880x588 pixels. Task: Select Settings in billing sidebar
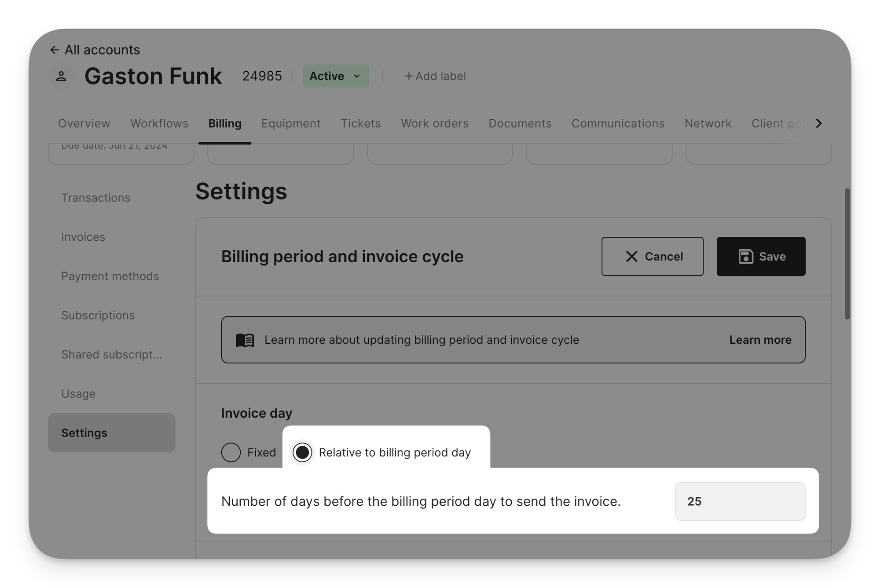(112, 433)
